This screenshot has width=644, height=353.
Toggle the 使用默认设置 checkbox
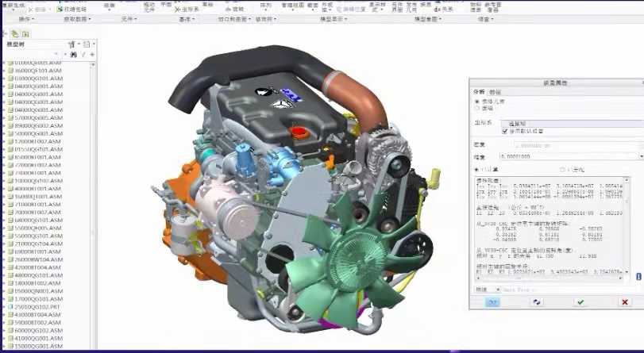tap(504, 132)
